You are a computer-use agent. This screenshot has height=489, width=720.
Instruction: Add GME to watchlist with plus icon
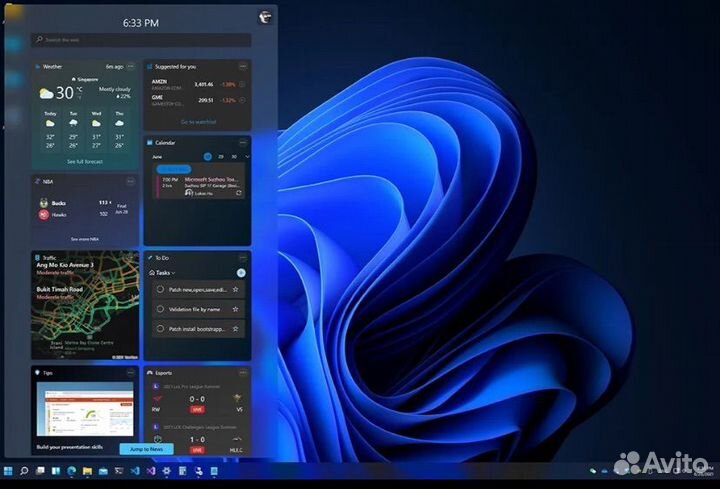pyautogui.click(x=242, y=100)
